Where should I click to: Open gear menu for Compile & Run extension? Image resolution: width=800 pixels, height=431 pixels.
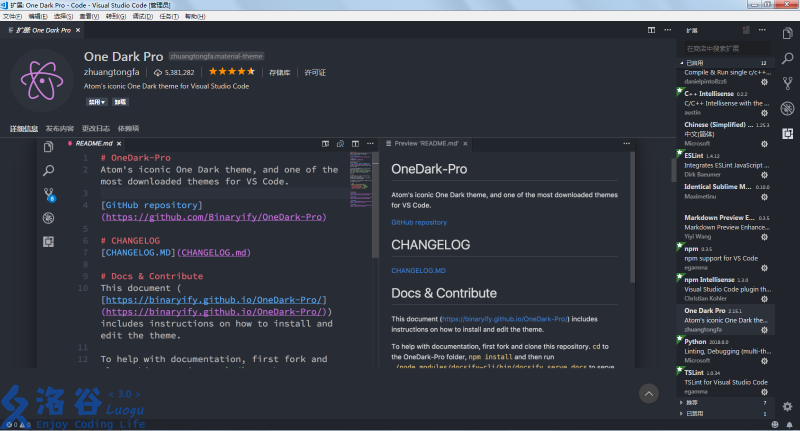coord(764,82)
